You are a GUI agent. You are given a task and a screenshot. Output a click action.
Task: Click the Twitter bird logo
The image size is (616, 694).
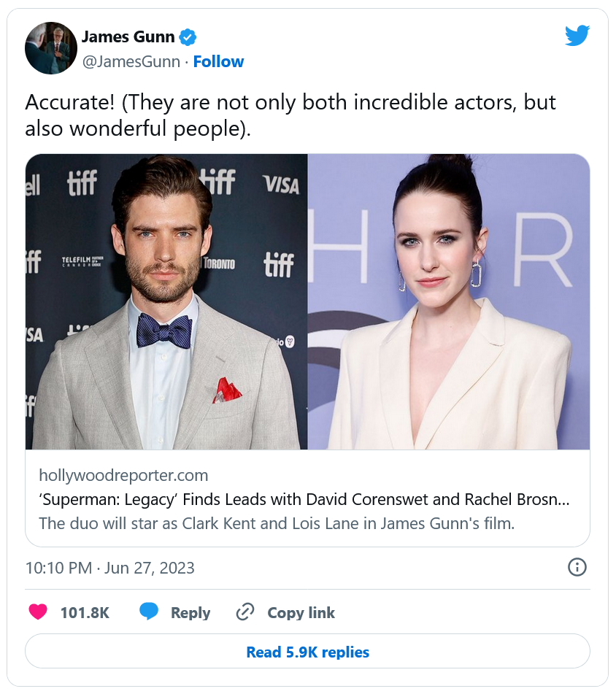point(577,35)
